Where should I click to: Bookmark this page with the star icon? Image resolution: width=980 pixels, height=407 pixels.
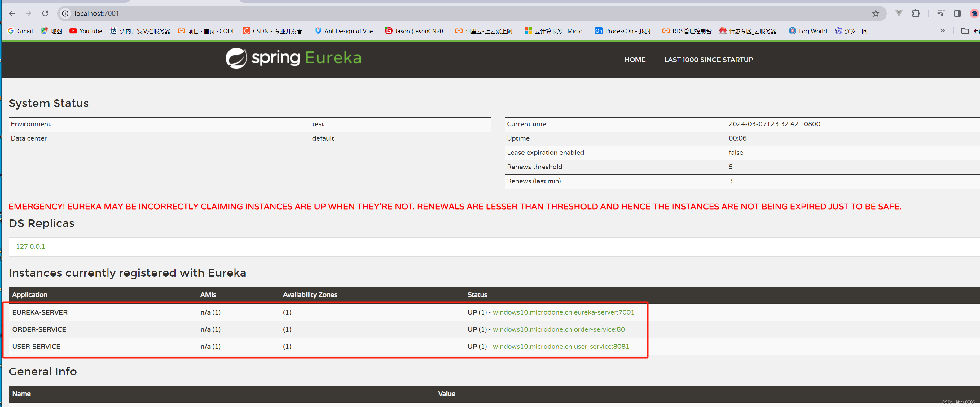876,13
